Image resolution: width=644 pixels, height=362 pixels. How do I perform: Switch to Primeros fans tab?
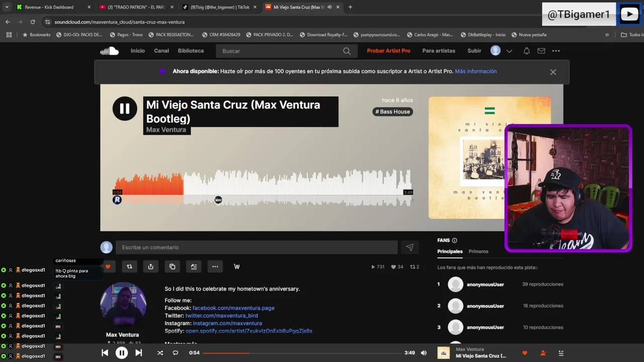(x=478, y=251)
